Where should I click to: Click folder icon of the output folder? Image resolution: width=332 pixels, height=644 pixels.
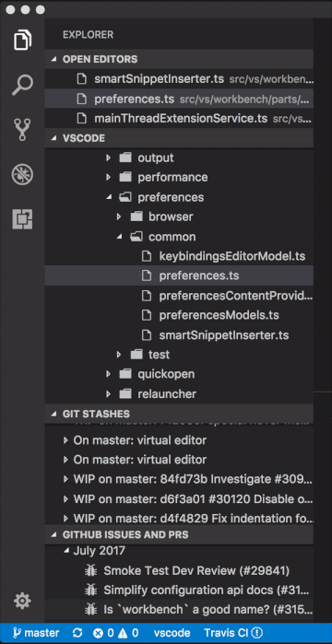[x=125, y=158]
